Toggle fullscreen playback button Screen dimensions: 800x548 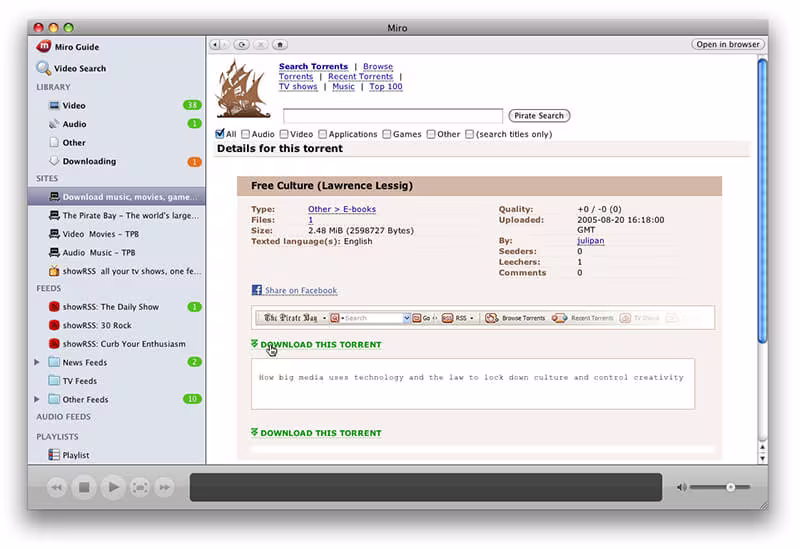140,487
